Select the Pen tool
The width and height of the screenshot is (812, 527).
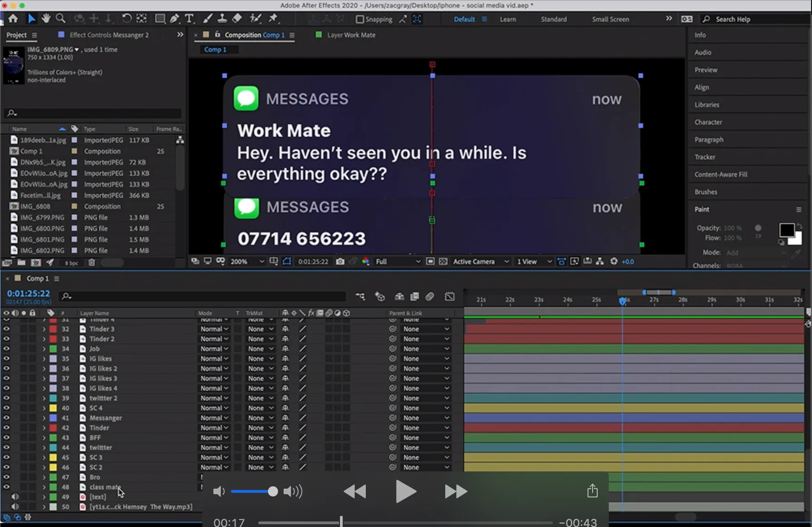pos(174,18)
